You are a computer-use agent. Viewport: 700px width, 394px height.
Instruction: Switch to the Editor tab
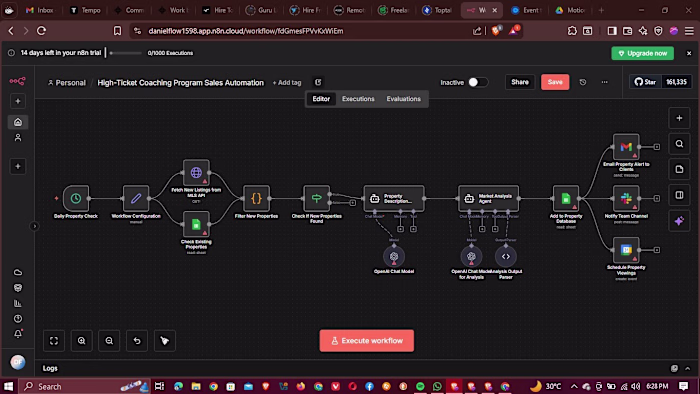[x=321, y=99]
